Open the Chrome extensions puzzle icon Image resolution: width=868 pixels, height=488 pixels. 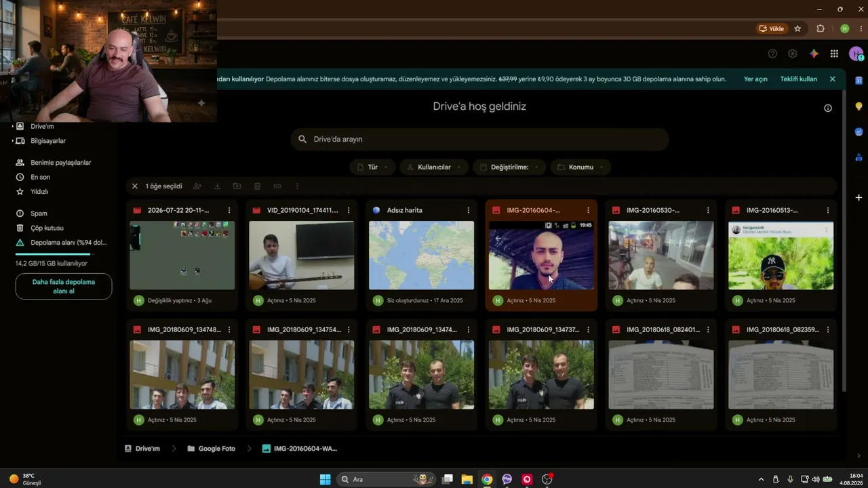tap(821, 28)
